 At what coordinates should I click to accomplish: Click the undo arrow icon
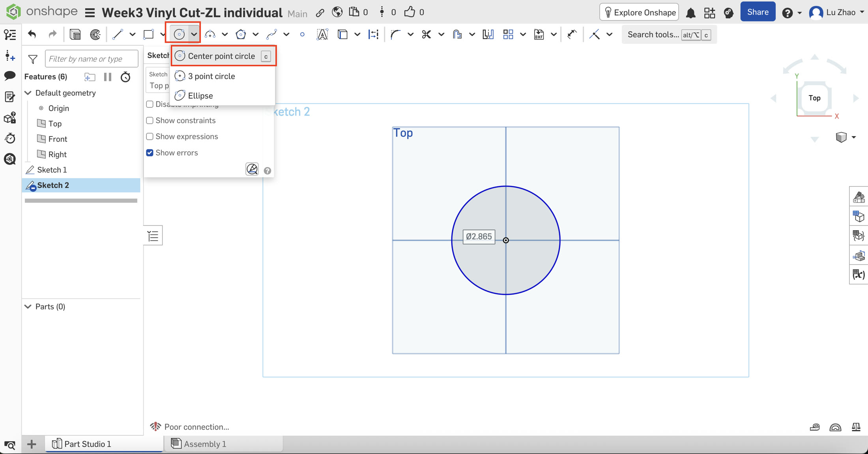[32, 34]
